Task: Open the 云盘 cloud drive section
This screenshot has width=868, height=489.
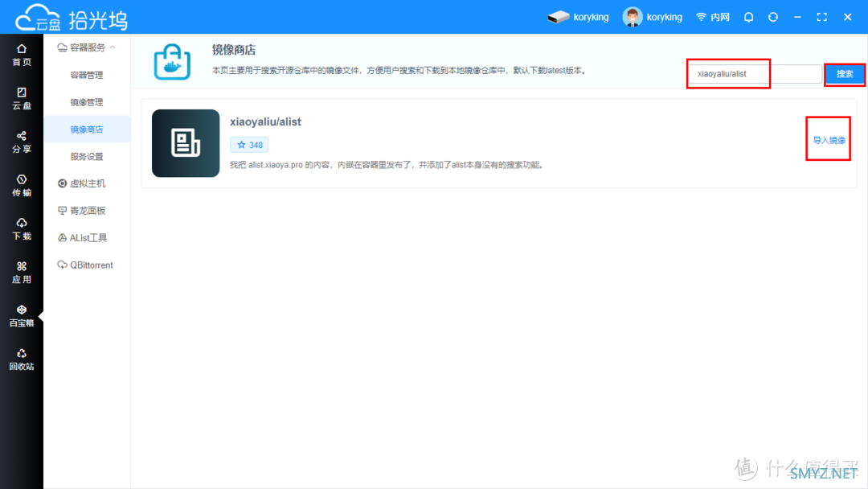Action: click(x=22, y=99)
